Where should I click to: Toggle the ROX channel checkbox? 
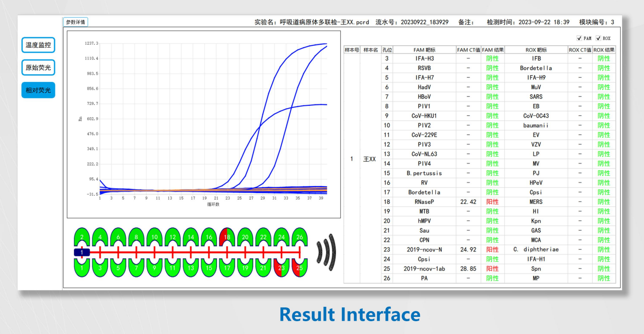point(598,38)
